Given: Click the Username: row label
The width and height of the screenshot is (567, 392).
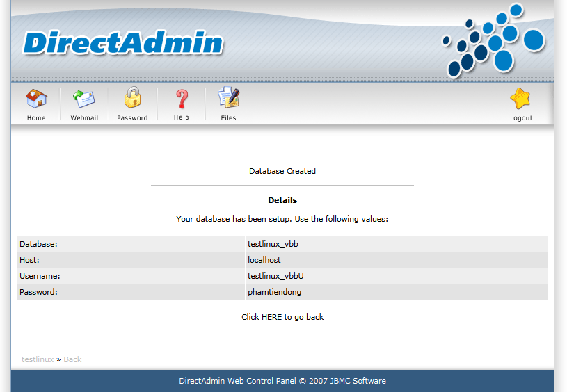Looking at the screenshot, I should 40,276.
